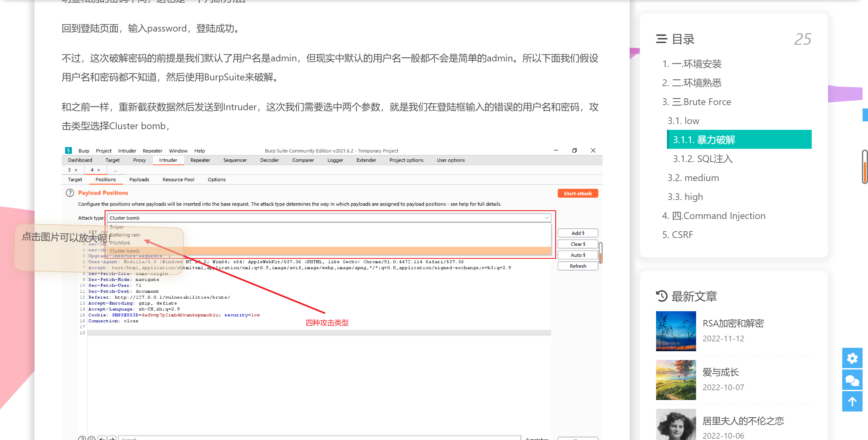This screenshot has width=868, height=440.
Task: Choose Cluster bomb in the dropdown list
Action: [x=329, y=251]
